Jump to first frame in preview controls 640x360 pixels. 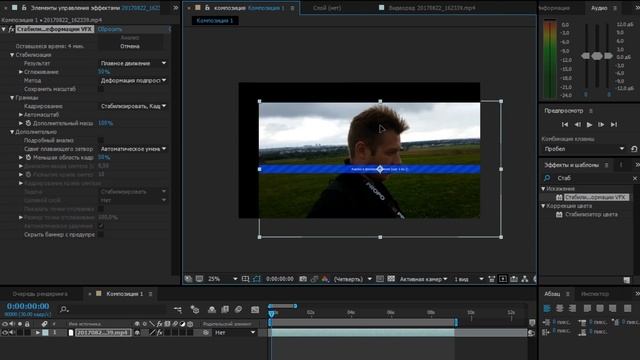pos(565,124)
